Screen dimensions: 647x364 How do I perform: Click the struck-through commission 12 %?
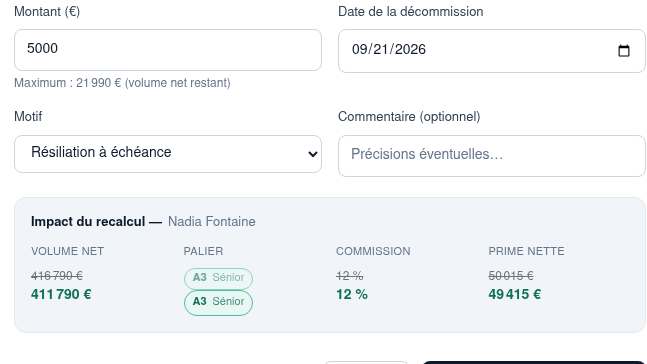click(349, 276)
